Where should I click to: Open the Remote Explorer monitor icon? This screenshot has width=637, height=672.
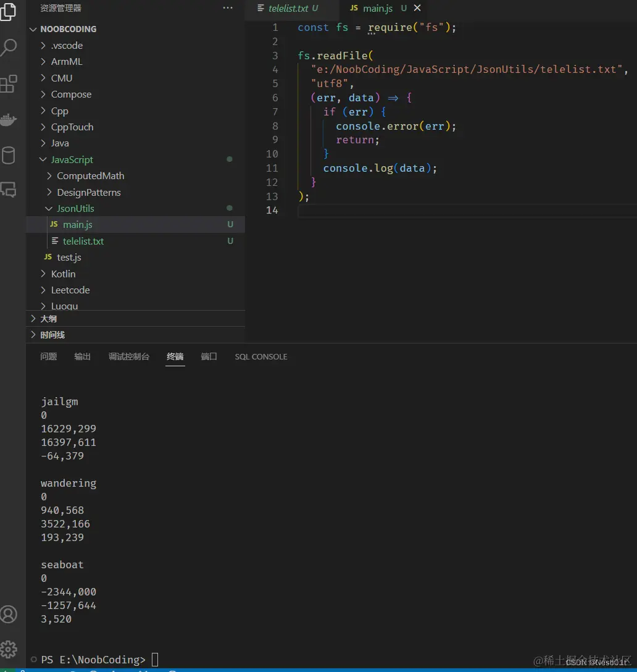point(9,190)
